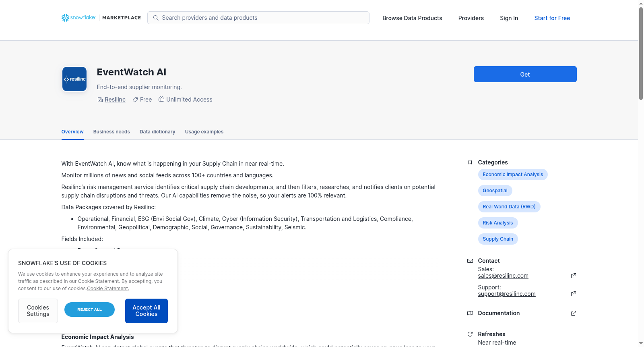Open the Providers page
The image size is (644, 347).
(x=471, y=18)
